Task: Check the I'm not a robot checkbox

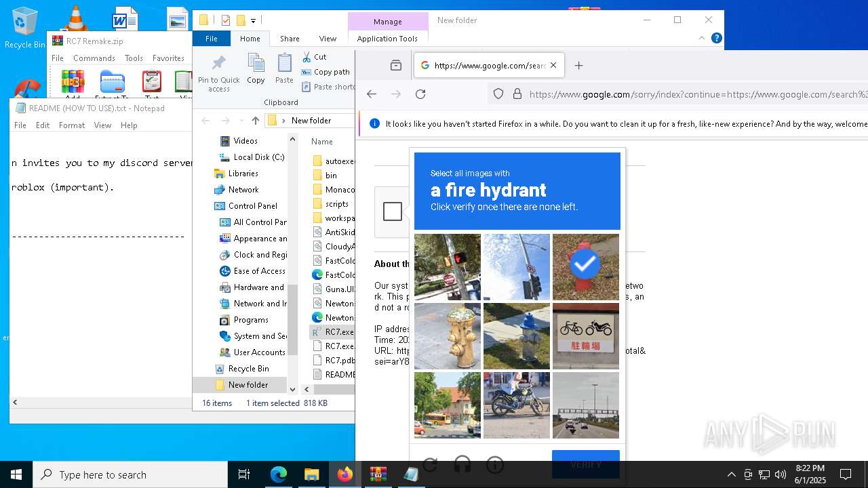Action: [393, 211]
